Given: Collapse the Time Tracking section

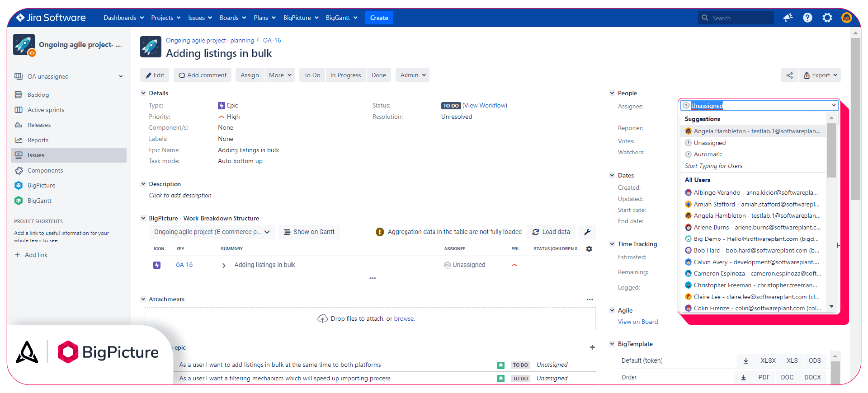Looking at the screenshot, I should [612, 244].
